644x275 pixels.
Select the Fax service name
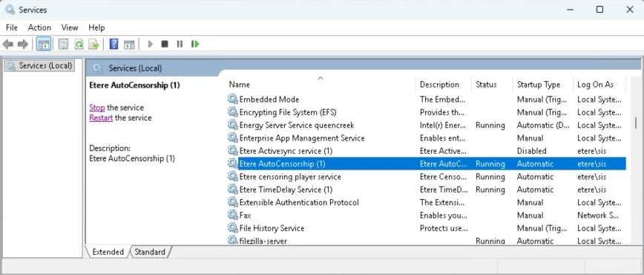click(x=245, y=216)
